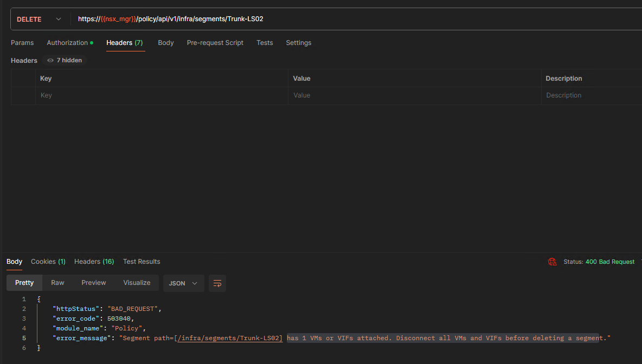
Task: Click the red network globe icon
Action: click(553, 262)
